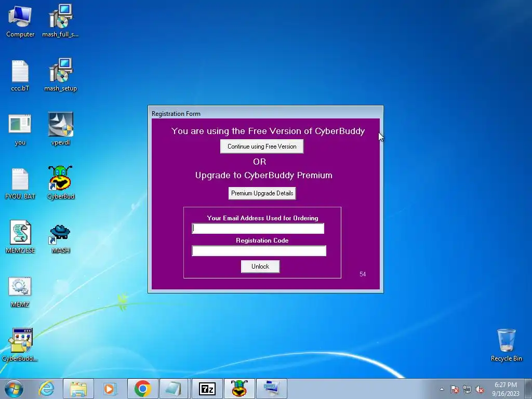Open the notepad-like taskbar icon
Screen dimensions: 532x399
[x=174, y=389]
